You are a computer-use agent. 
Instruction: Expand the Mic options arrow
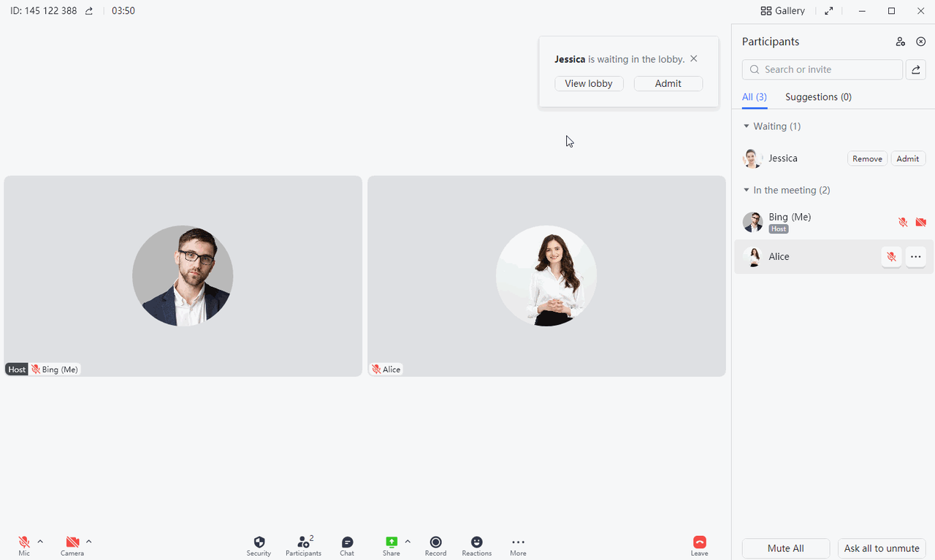[40, 541]
